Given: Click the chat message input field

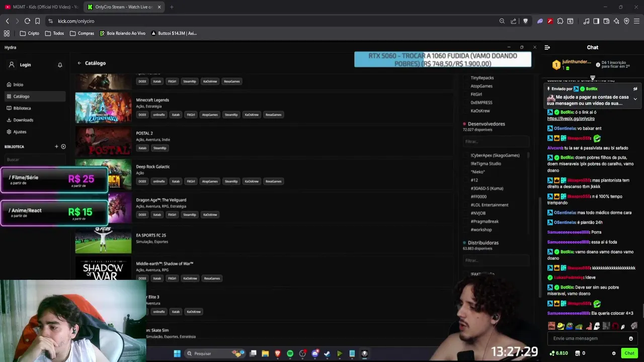Looking at the screenshot, I should (x=592, y=338).
